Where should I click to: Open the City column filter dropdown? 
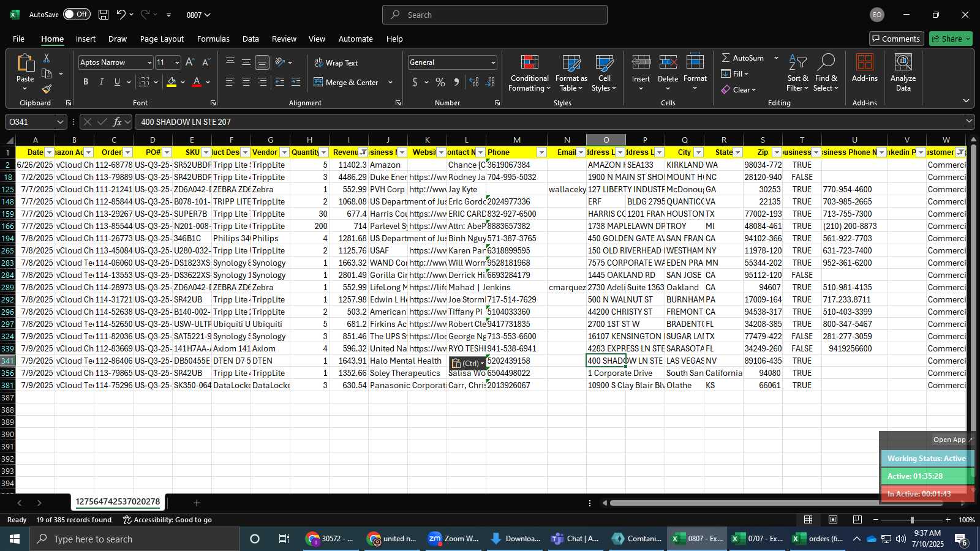tap(698, 152)
